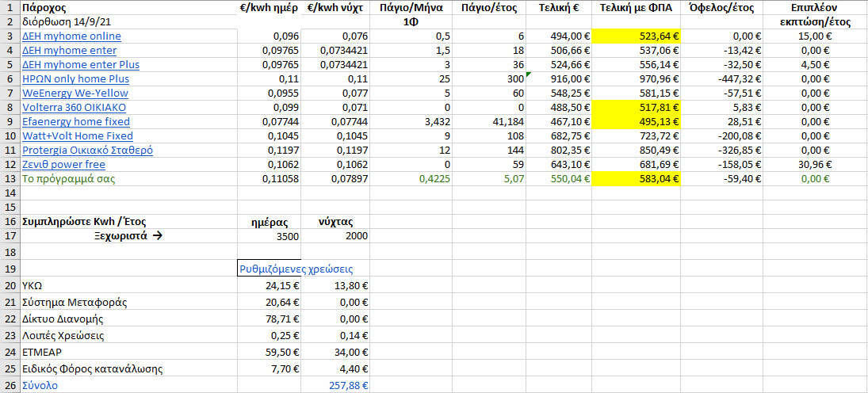This screenshot has height=393, width=868.
Task: Select the 28,51 € benefit cell
Action: [722, 122]
